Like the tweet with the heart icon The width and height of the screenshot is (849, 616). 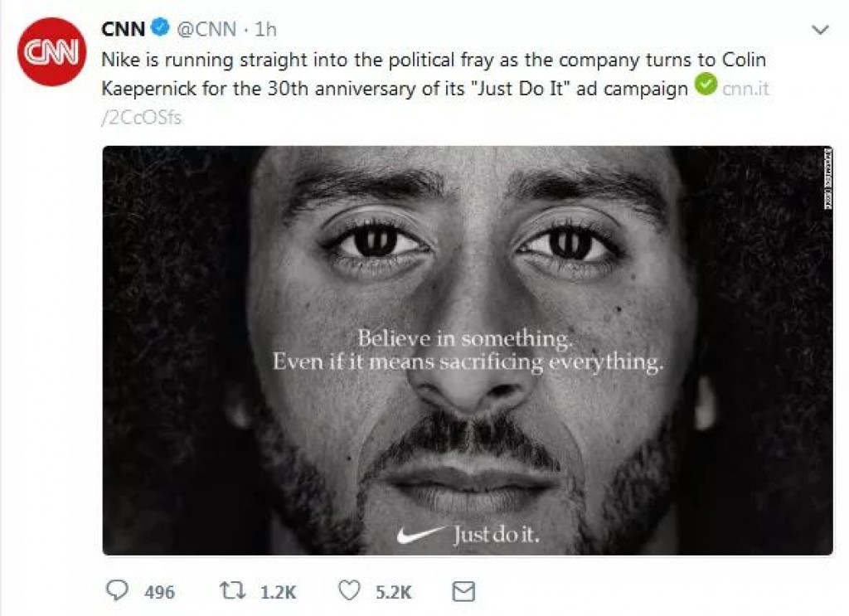point(349,591)
